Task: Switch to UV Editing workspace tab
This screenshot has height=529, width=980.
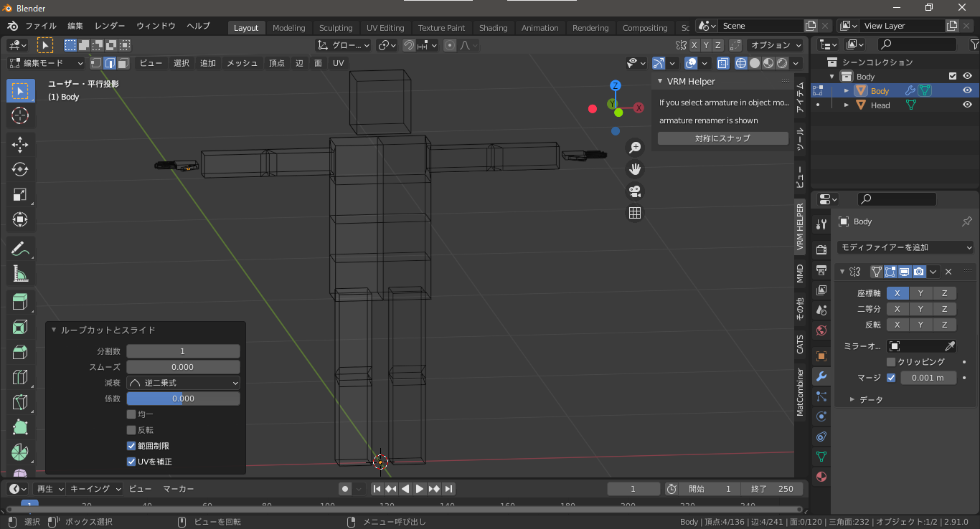Action: pos(385,28)
